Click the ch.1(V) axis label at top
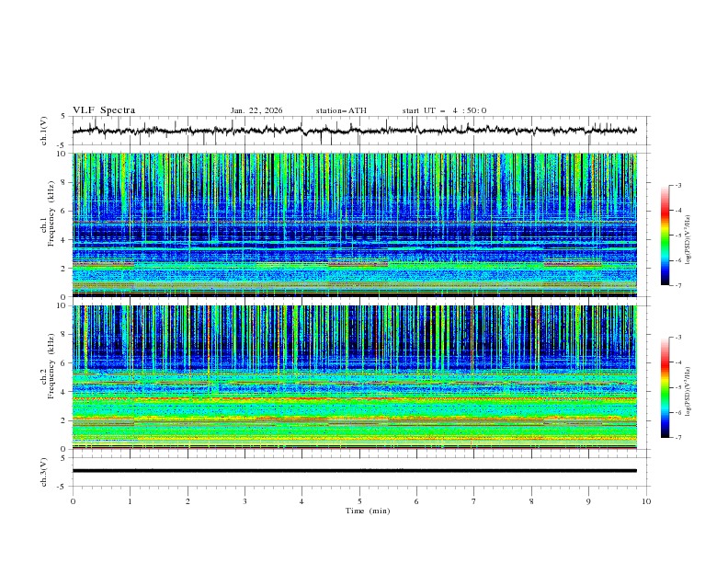The height and width of the screenshot is (563, 728). point(45,131)
